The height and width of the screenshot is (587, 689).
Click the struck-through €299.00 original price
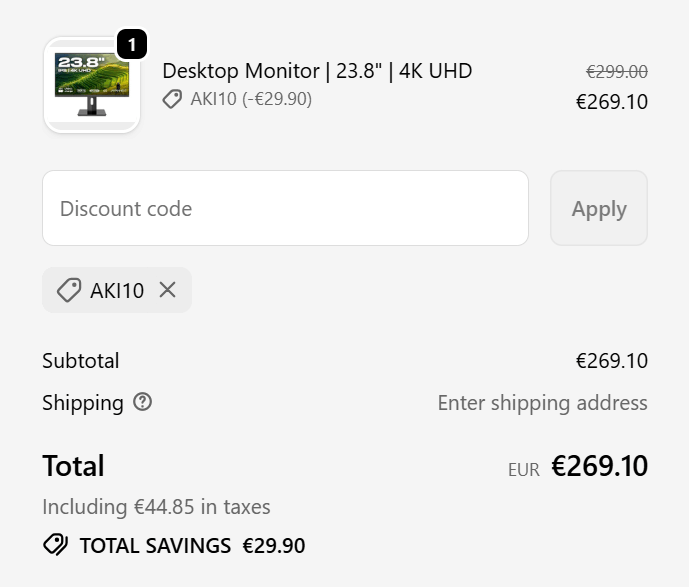(x=616, y=71)
